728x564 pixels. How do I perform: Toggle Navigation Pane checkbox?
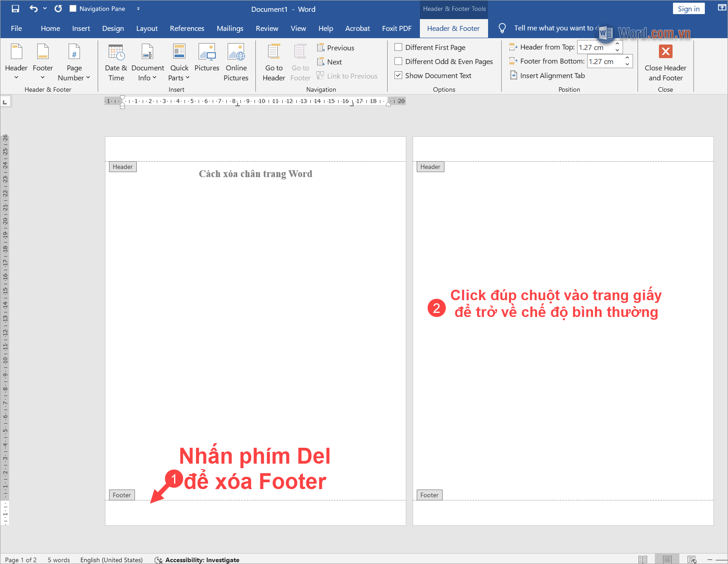tap(73, 9)
